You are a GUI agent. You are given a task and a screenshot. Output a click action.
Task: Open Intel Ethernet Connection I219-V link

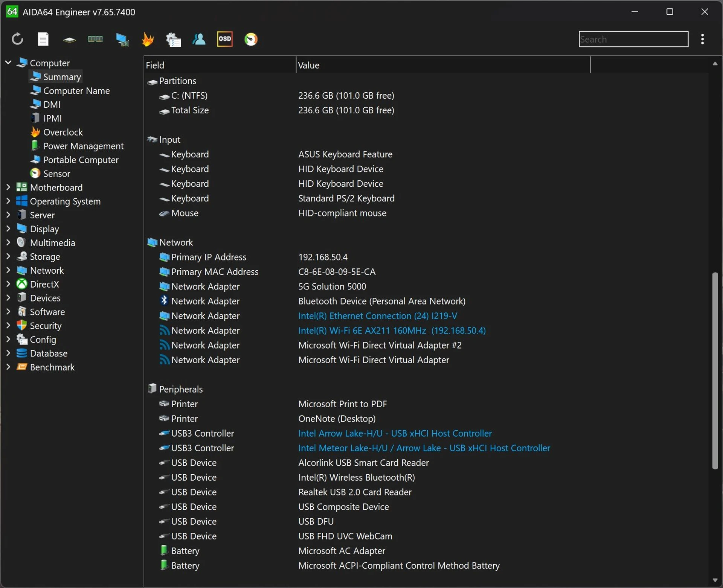pos(378,316)
